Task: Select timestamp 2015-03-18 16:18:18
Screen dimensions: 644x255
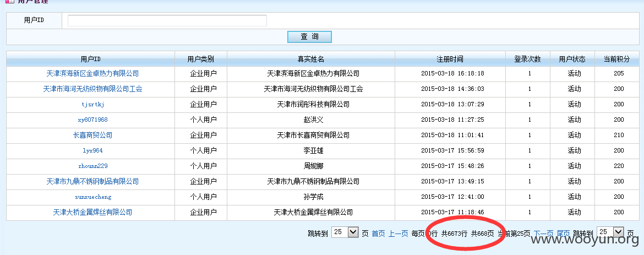Action: pyautogui.click(x=452, y=74)
